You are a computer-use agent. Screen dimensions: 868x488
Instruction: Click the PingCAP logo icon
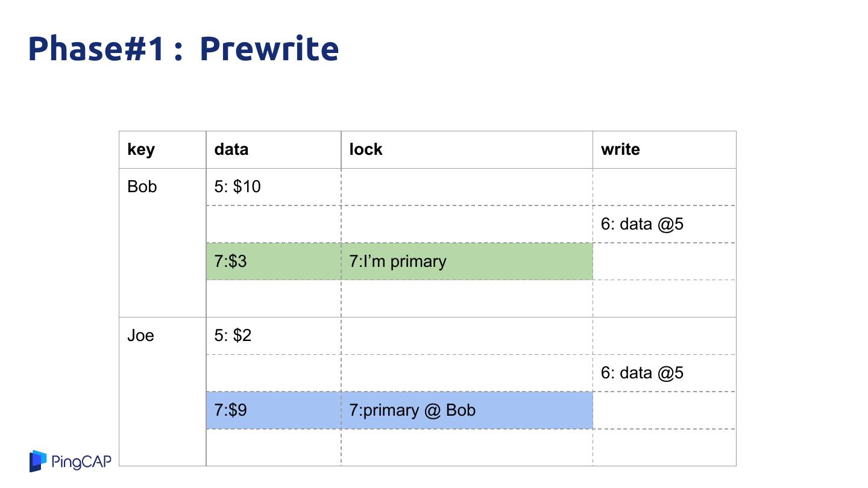coord(37,461)
